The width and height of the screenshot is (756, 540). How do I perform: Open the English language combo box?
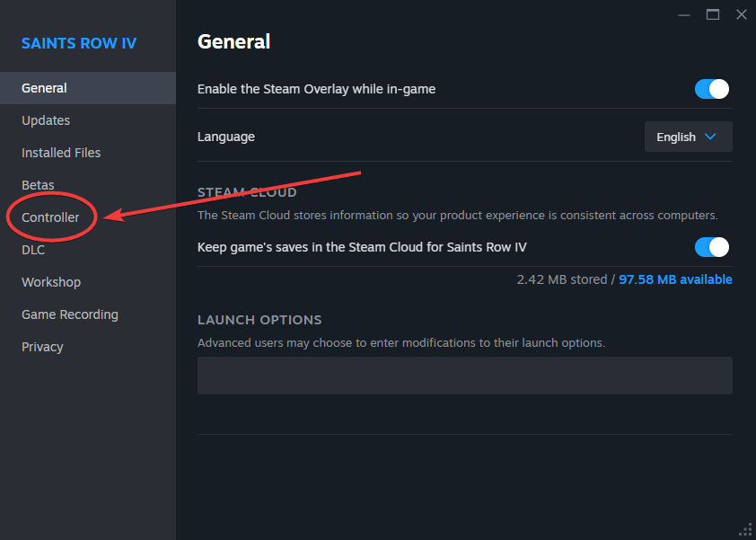tap(688, 137)
